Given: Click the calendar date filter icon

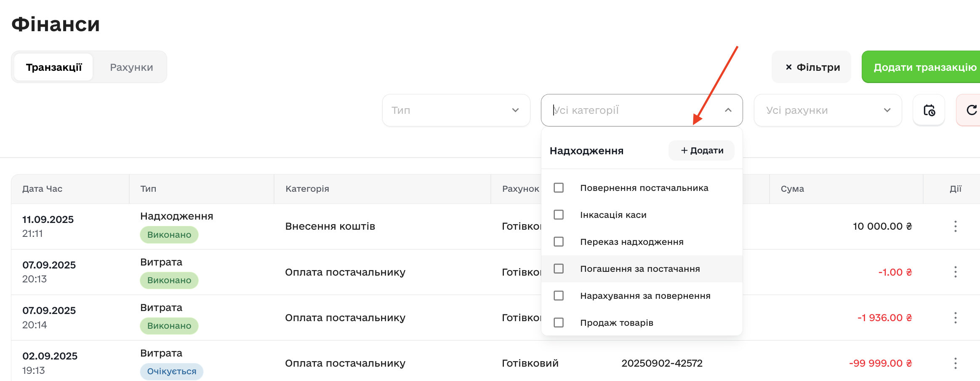Looking at the screenshot, I should click(x=929, y=110).
